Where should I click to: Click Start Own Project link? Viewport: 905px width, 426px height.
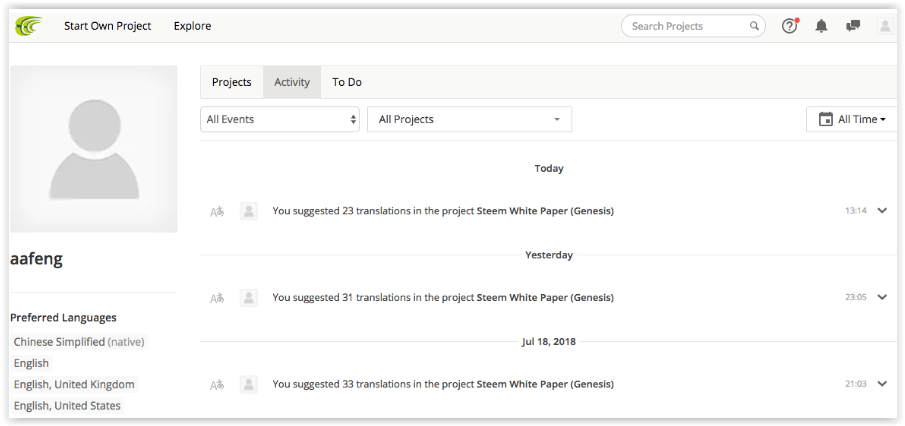pos(107,26)
